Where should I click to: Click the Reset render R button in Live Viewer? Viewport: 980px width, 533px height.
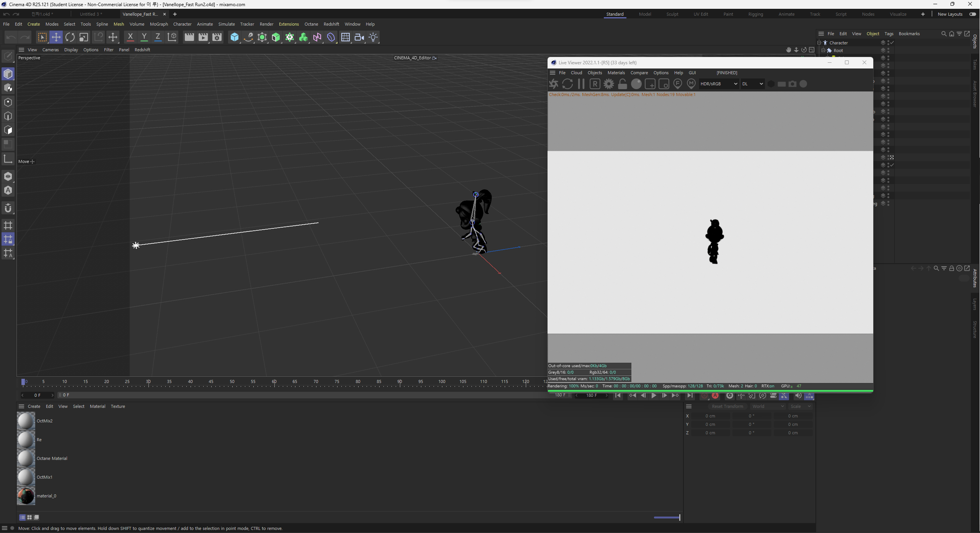click(595, 84)
